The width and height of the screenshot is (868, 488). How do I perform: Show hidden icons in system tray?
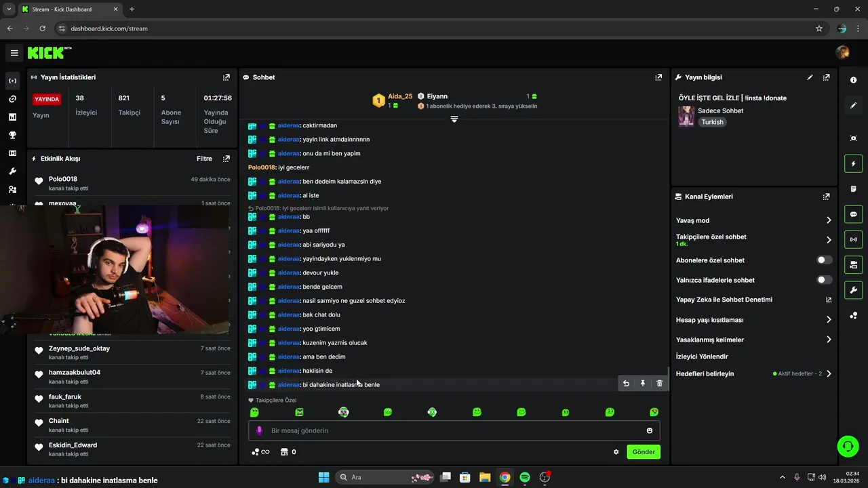782,477
